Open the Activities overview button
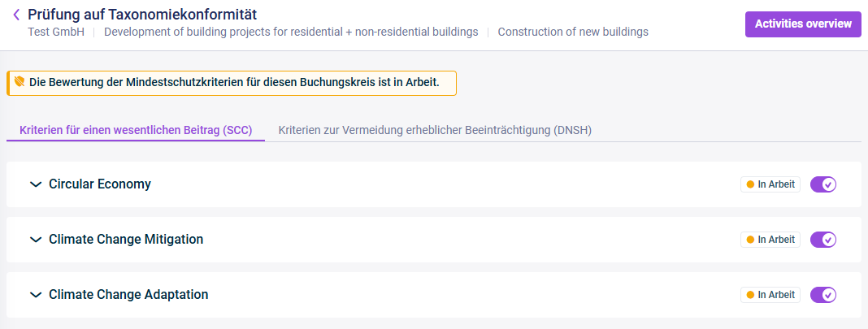Image resolution: width=868 pixels, height=329 pixels. tap(803, 24)
